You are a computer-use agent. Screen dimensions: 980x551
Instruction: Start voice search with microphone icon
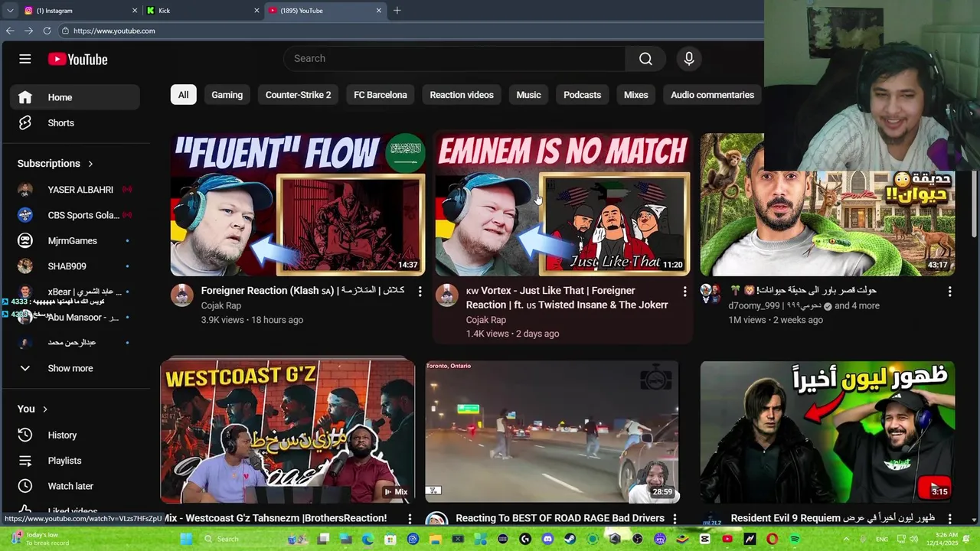pos(689,59)
